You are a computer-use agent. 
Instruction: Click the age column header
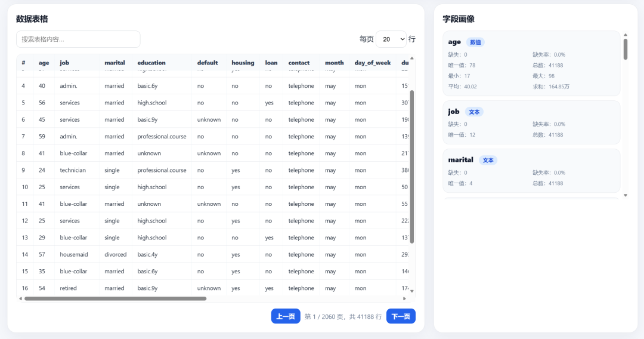[44, 63]
